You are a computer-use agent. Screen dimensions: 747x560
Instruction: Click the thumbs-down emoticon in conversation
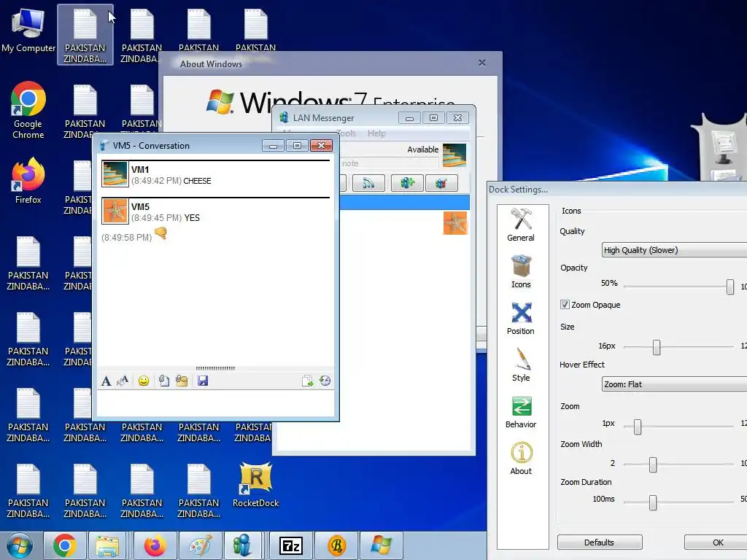coord(161,234)
